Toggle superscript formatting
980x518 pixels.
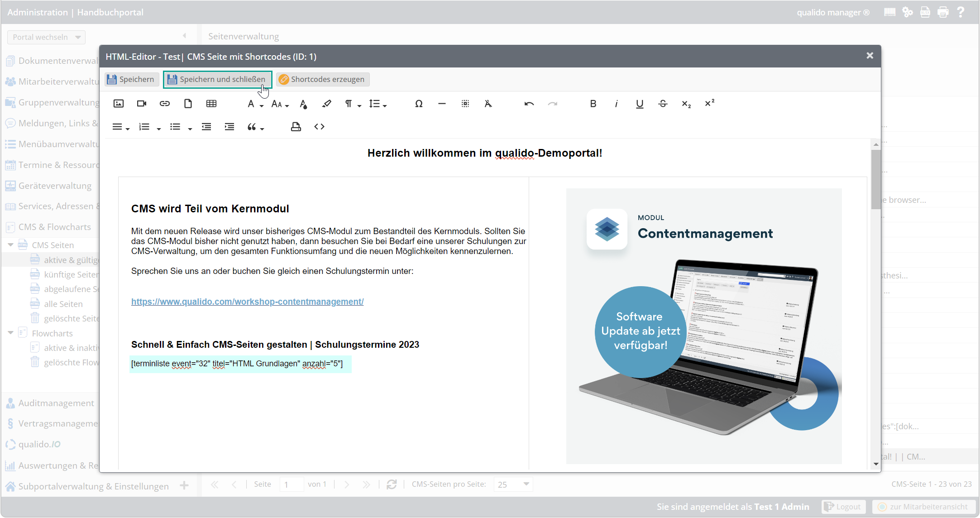(709, 103)
